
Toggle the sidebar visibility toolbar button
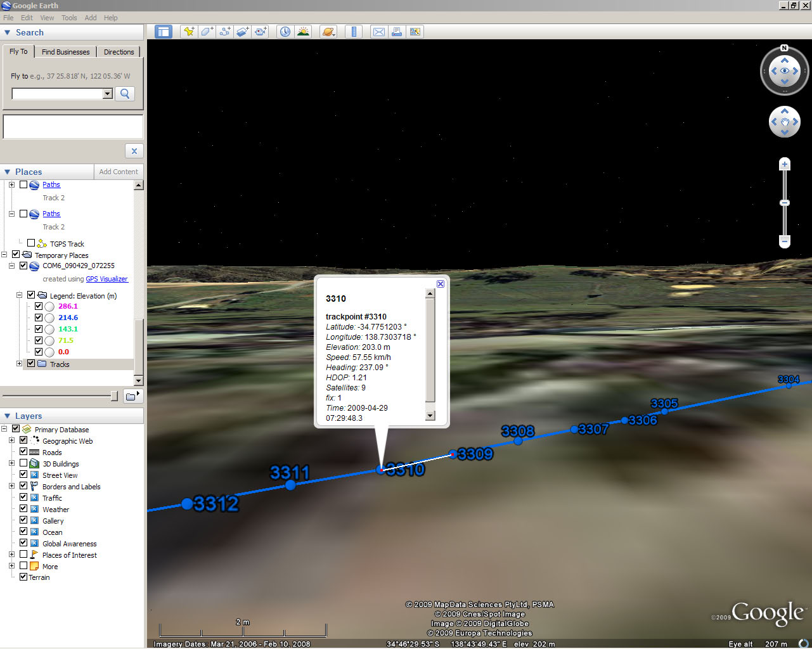coord(164,32)
